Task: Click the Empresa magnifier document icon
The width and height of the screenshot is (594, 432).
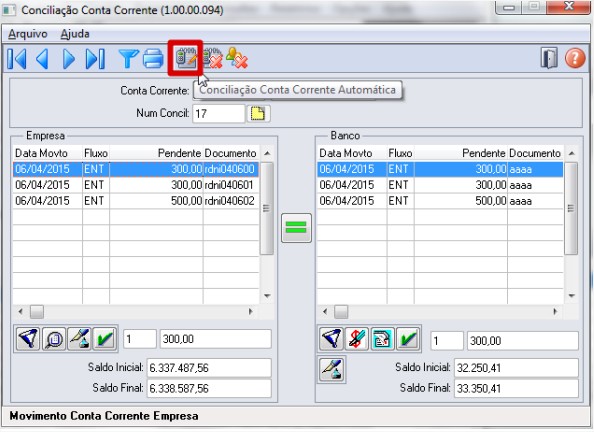Action: click(x=54, y=338)
